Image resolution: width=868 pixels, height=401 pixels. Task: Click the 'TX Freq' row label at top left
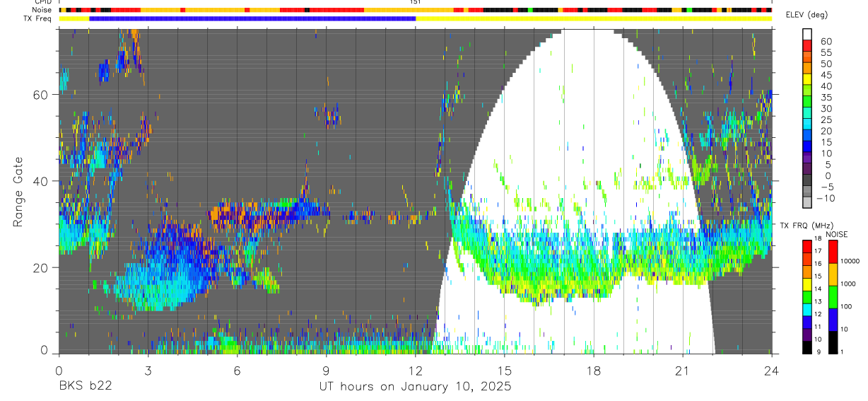[37, 18]
